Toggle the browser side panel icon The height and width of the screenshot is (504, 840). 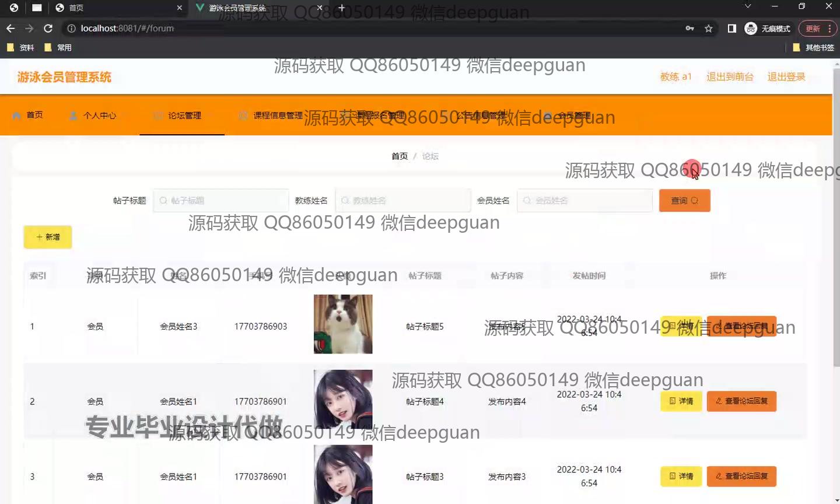point(731,28)
